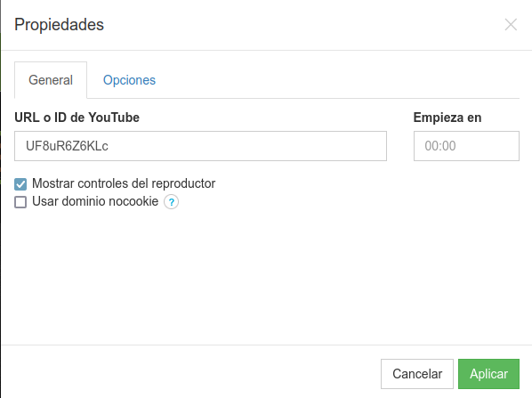Click the 'URL o ID de YouTube' label

tap(77, 118)
